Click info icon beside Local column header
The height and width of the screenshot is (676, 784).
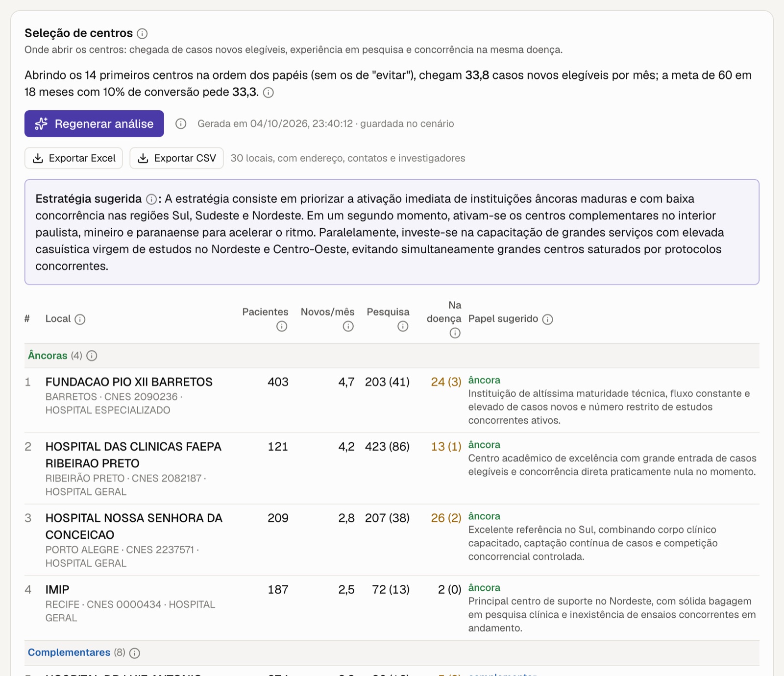coord(80,319)
